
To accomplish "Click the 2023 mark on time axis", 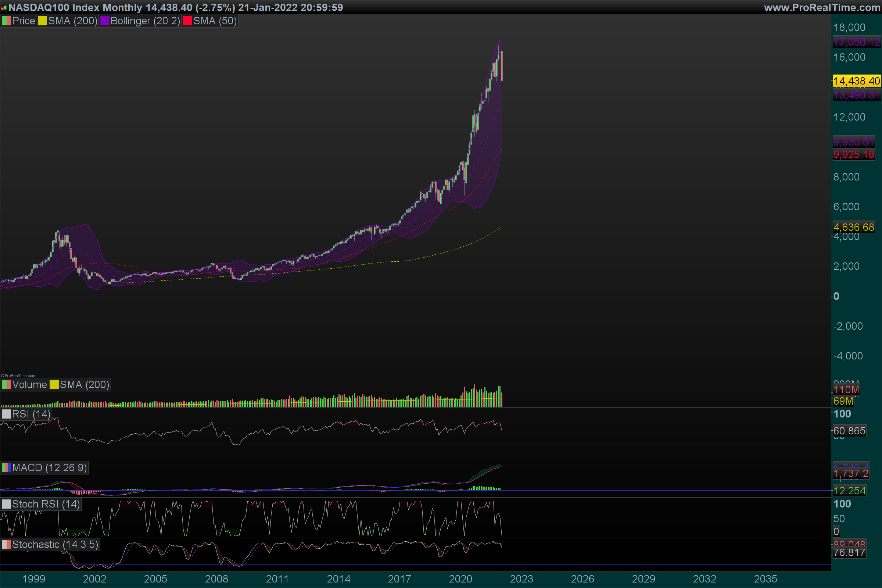I will pyautogui.click(x=521, y=578).
